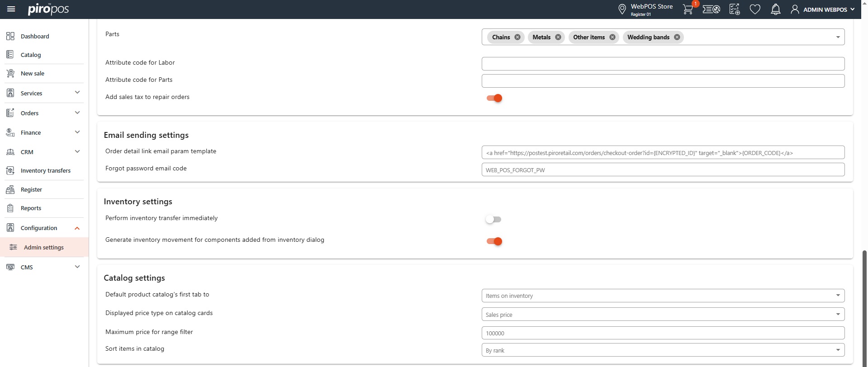868x367 pixels.
Task: Remove the Chains chip from Parts
Action: coord(517,38)
